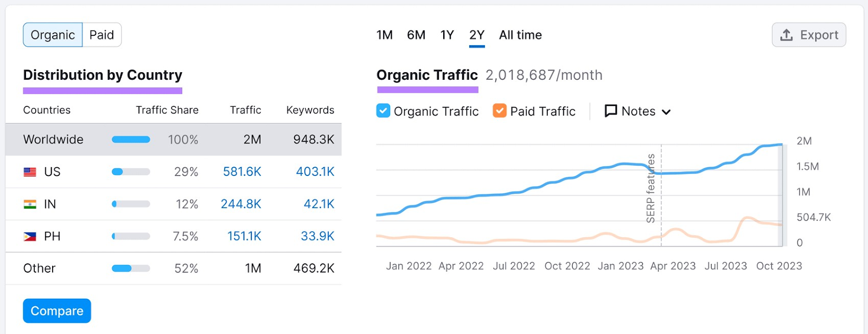Click the US flag icon
The width and height of the screenshot is (868, 334).
pos(30,172)
